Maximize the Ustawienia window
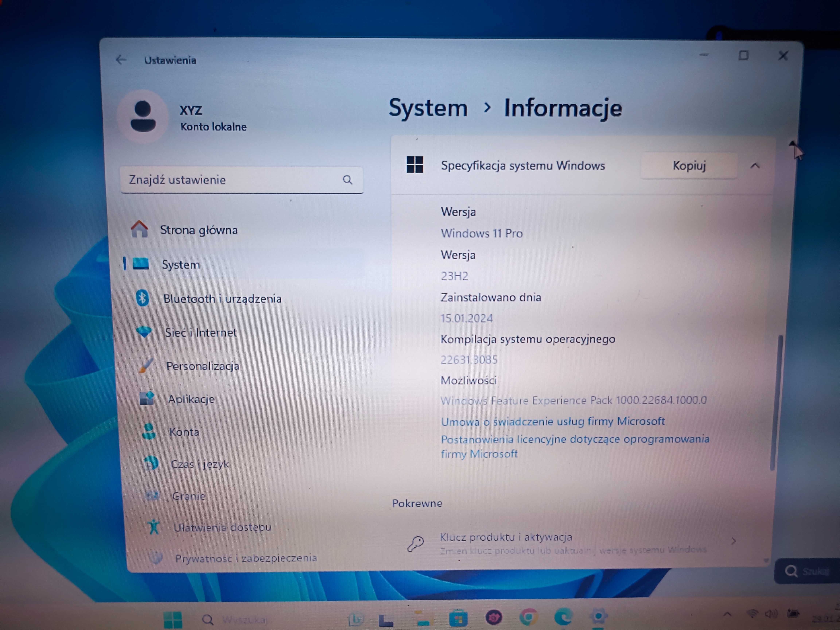Viewport: 840px width, 630px height. pos(744,56)
